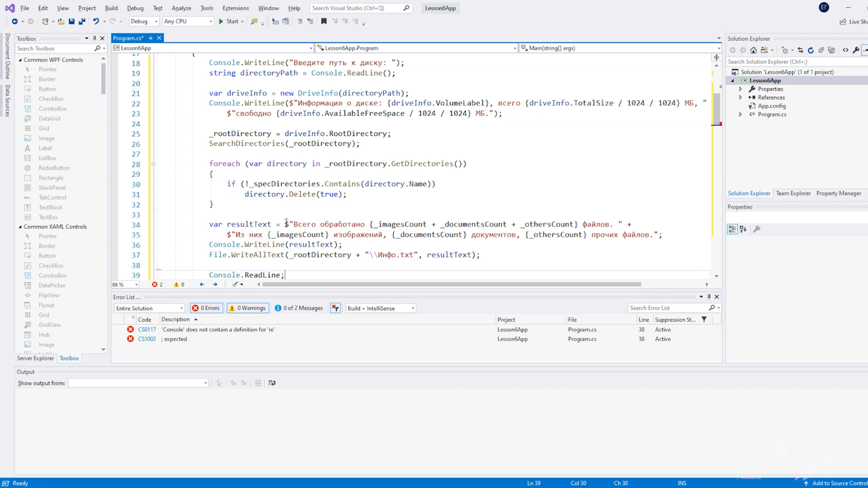The image size is (868, 488).
Task: Open the File menu
Action: [x=24, y=8]
